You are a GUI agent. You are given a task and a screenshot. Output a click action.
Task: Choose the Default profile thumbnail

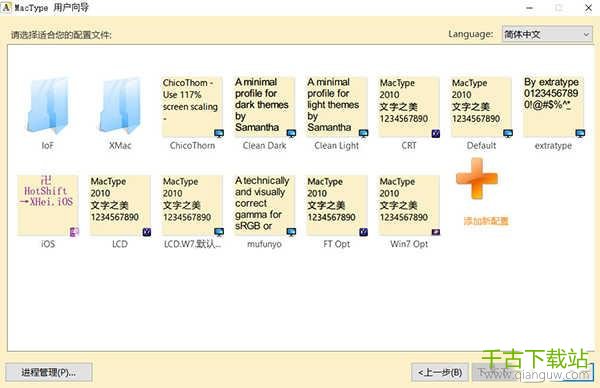481,107
